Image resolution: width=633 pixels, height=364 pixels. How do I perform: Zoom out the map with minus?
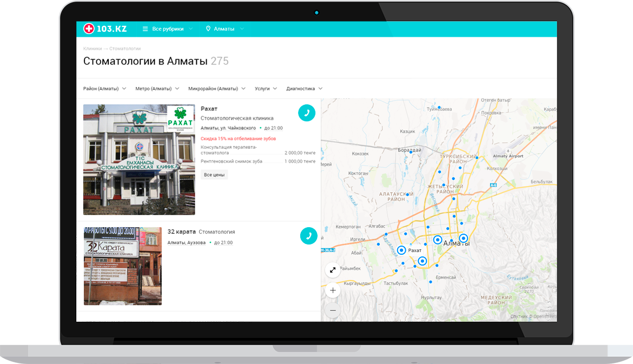point(333,310)
